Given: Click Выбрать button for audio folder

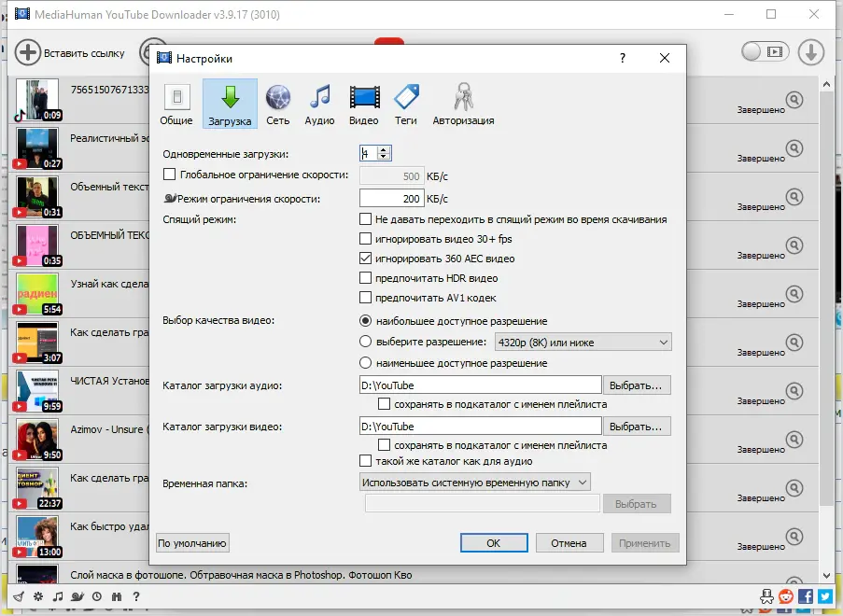Looking at the screenshot, I should (637, 385).
